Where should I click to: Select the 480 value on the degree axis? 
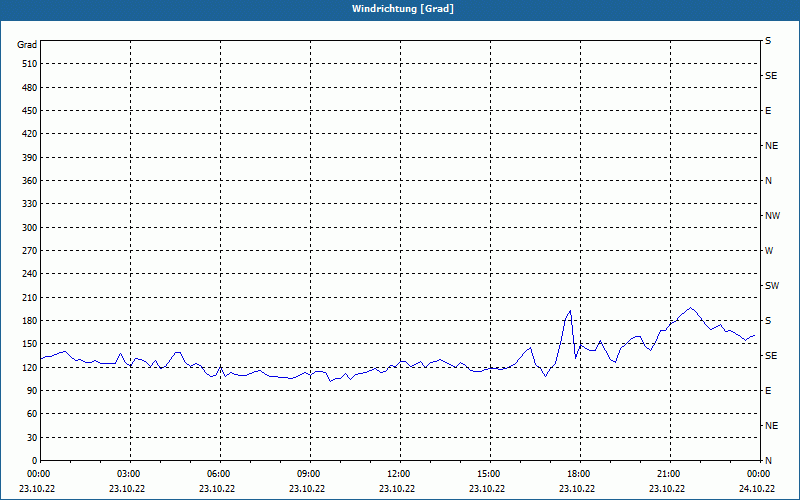click(30, 88)
